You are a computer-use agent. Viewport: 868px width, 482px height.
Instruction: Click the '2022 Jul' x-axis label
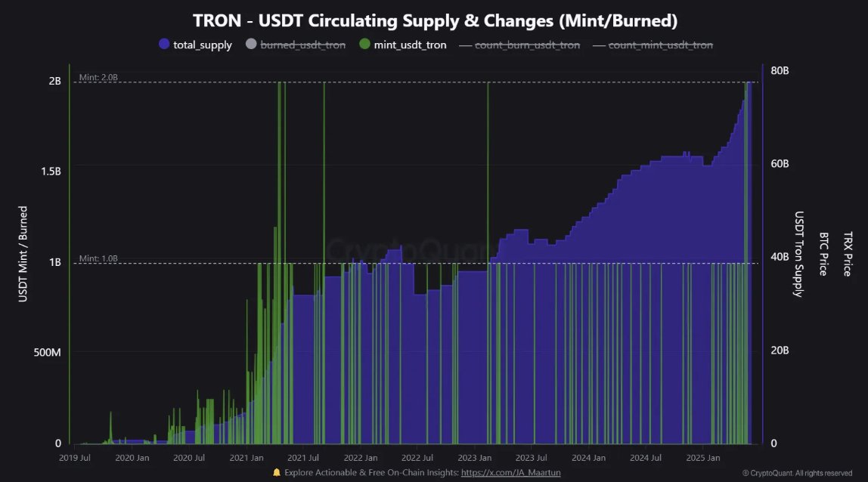pos(417,458)
